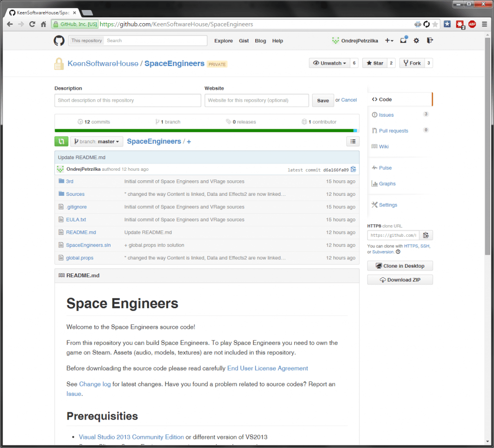494x448 pixels.
Task: Close the KeenSoftwareHouse browser tab
Action: pyautogui.click(x=74, y=13)
